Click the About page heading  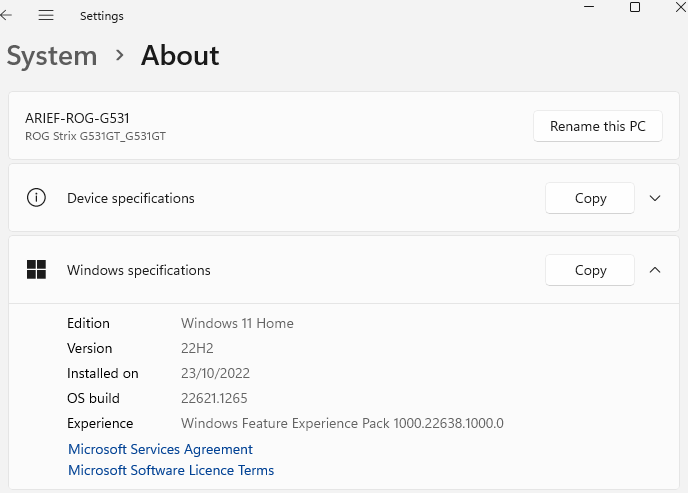tap(180, 56)
